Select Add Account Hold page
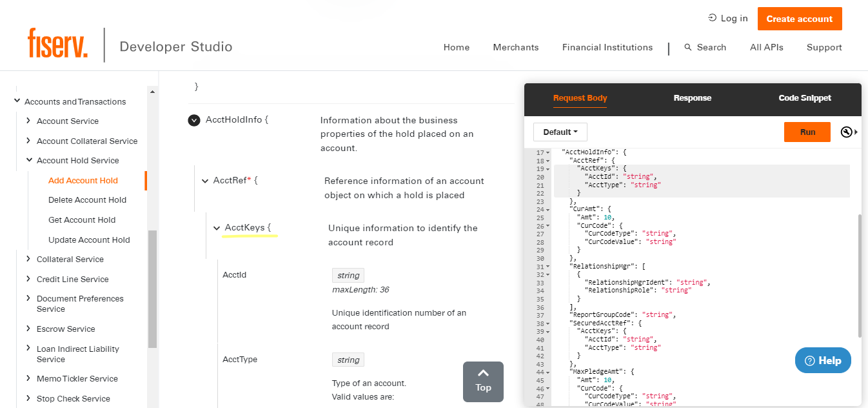 83,181
